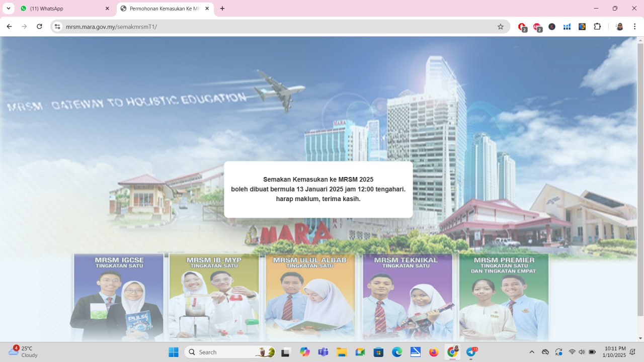Open the Chrome profile avatar
Image resolution: width=644 pixels, height=362 pixels.
620,27
